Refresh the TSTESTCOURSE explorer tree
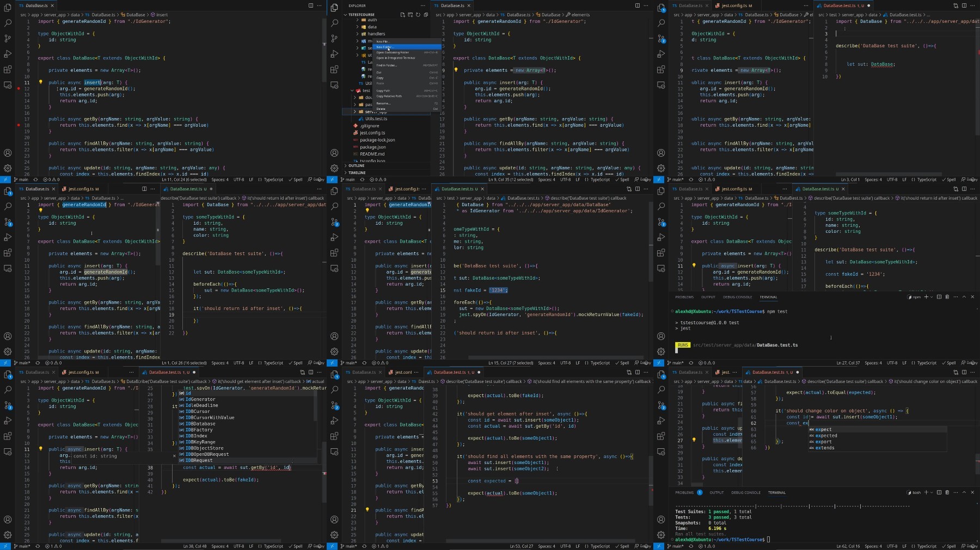The image size is (980, 550). click(x=418, y=15)
